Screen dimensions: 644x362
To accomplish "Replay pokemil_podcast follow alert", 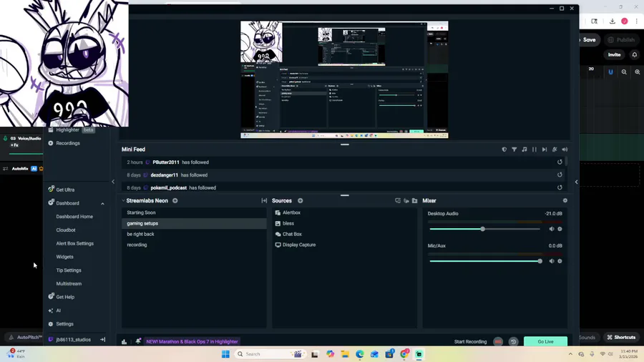I will (560, 187).
